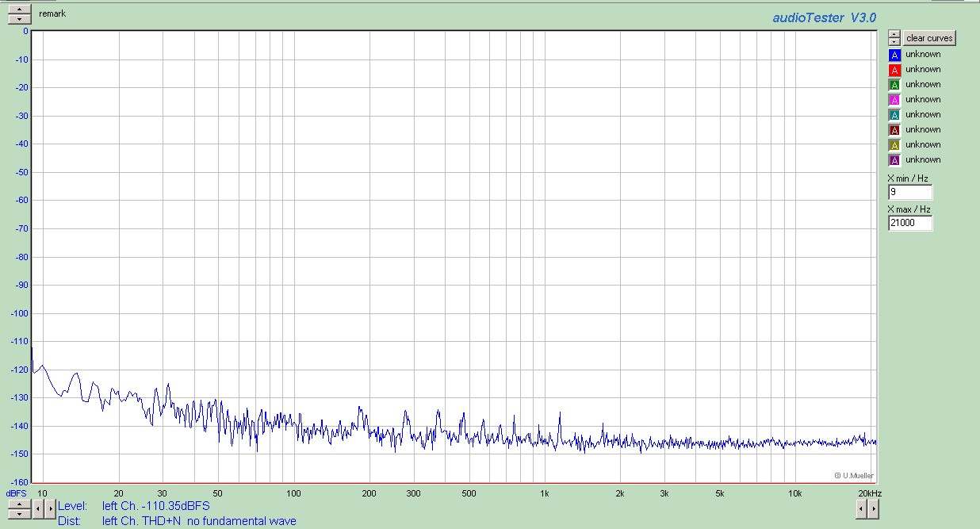Click up arrow below the dBFS label

click(x=19, y=504)
